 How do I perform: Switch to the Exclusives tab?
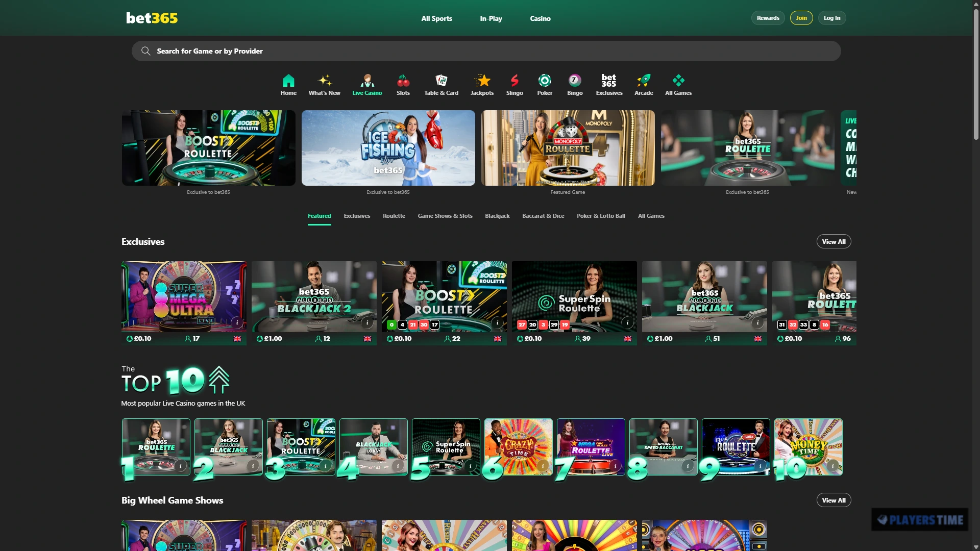tap(357, 216)
